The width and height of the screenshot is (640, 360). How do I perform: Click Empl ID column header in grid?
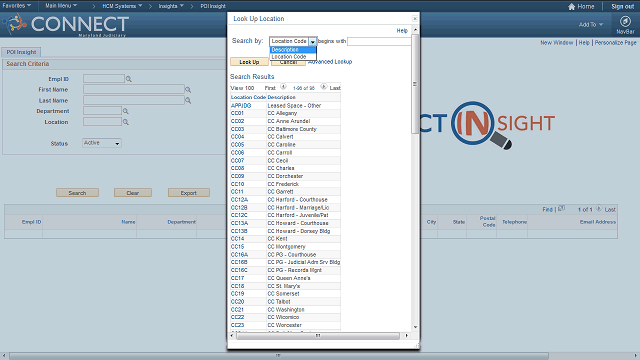[31, 222]
